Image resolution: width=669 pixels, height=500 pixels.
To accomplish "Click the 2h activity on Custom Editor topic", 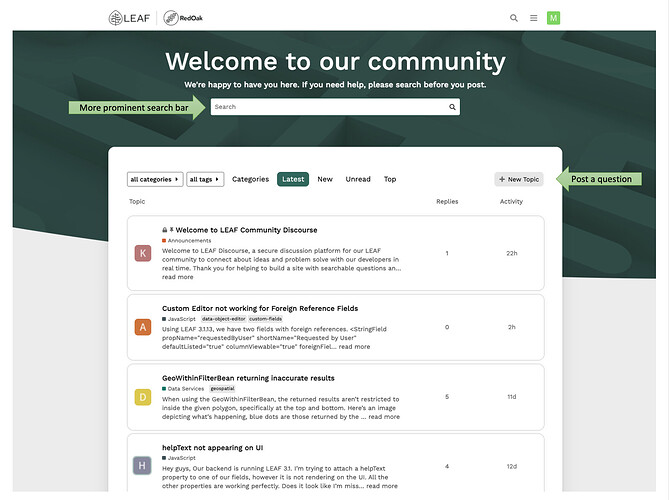I will 512,327.
